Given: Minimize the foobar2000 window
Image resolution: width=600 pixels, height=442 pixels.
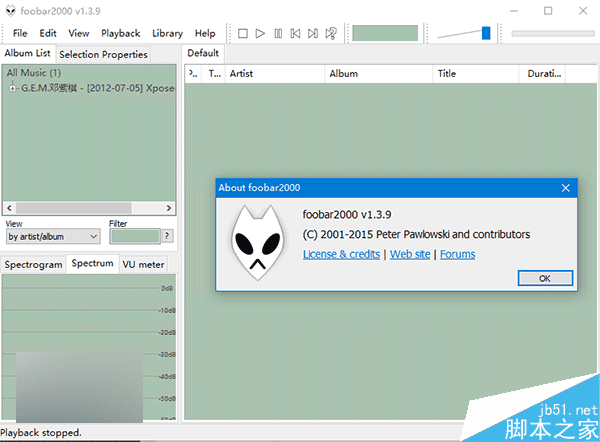Looking at the screenshot, I should (x=514, y=11).
